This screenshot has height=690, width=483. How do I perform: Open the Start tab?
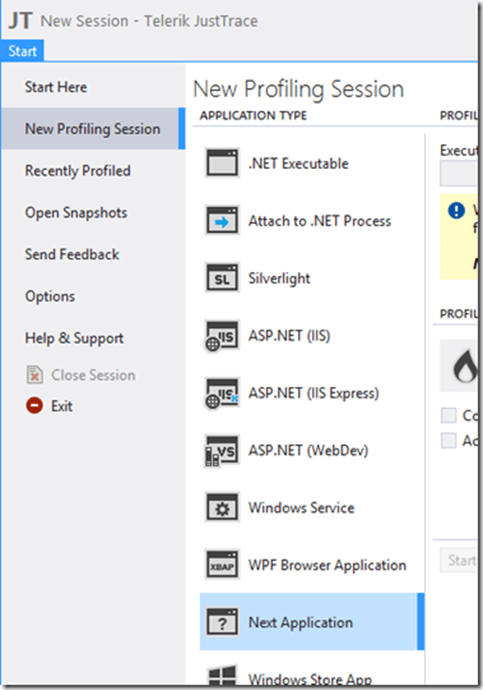tap(22, 51)
